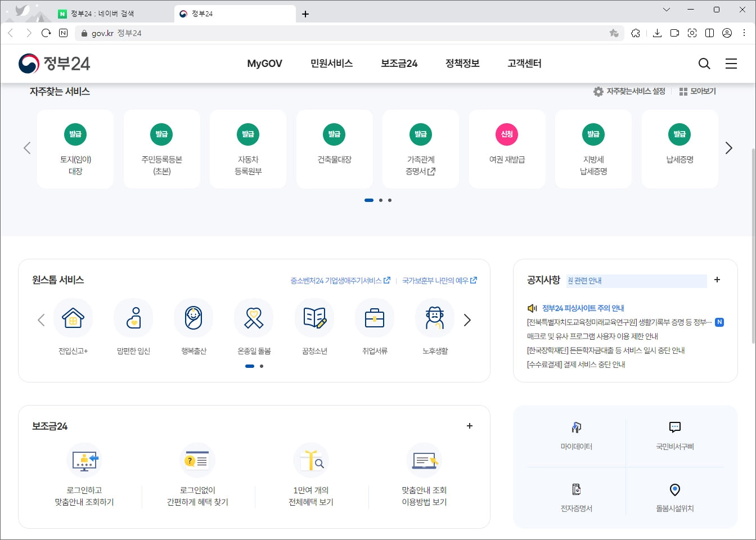Click the right arrow on 원스톱 서비스 carousel
Screen dimensions: 756x540
(467, 319)
